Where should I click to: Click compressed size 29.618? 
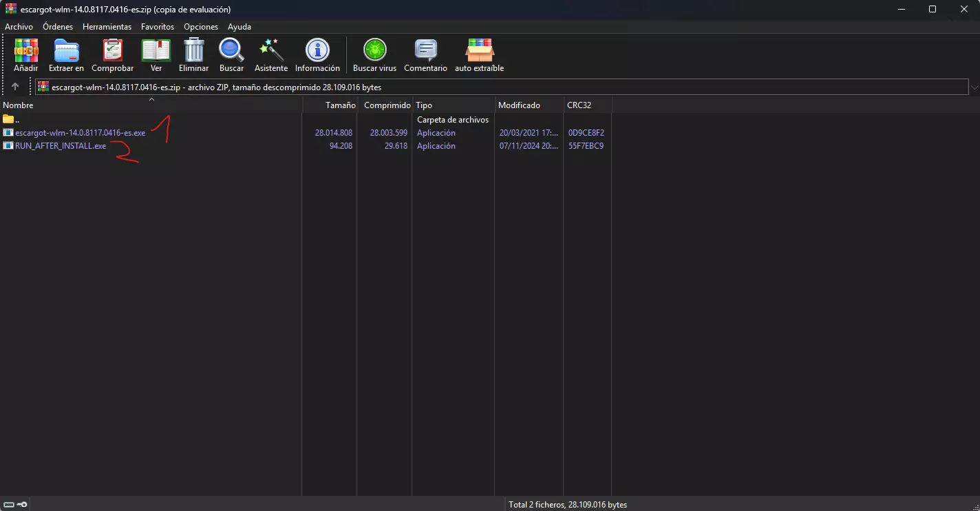pyautogui.click(x=396, y=146)
